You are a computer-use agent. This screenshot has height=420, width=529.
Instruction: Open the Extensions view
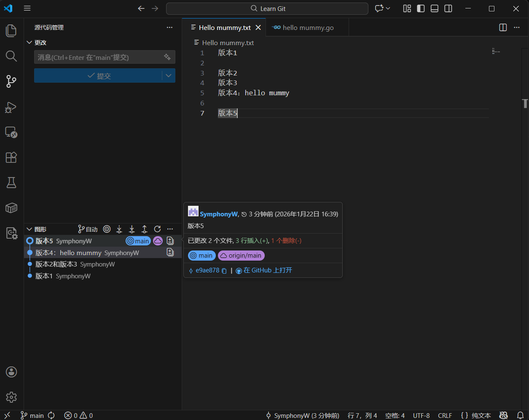[11, 157]
